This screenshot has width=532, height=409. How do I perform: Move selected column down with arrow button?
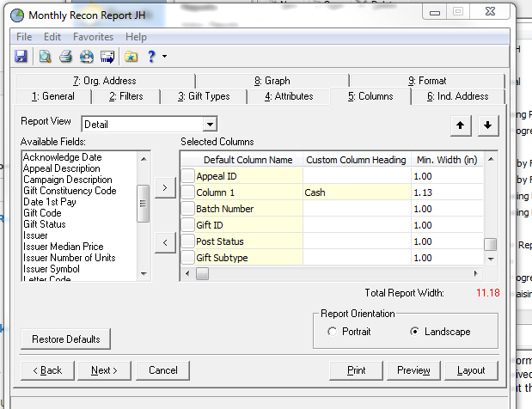[488, 125]
